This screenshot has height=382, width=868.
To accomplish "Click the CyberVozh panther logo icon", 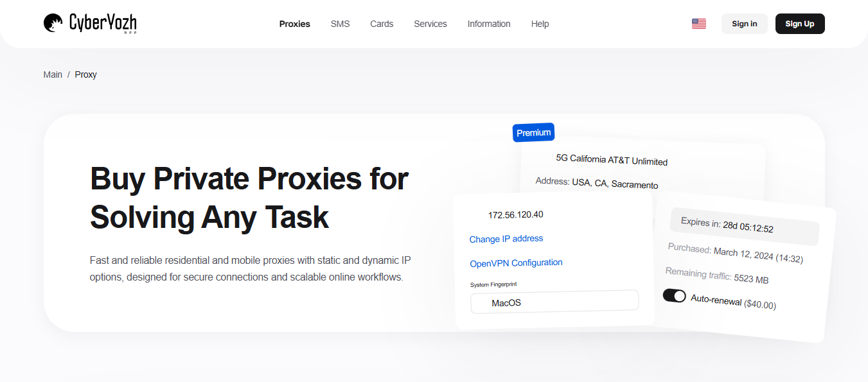I will click(52, 23).
